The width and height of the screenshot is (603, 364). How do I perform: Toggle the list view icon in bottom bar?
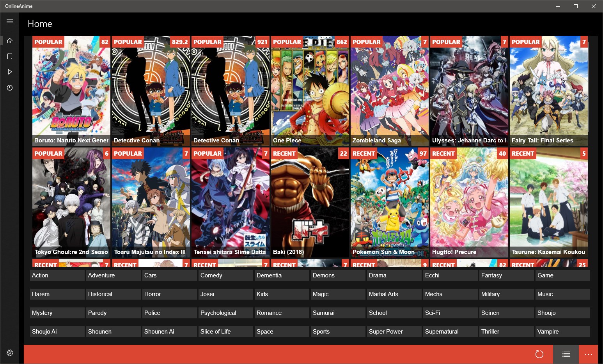(566, 354)
